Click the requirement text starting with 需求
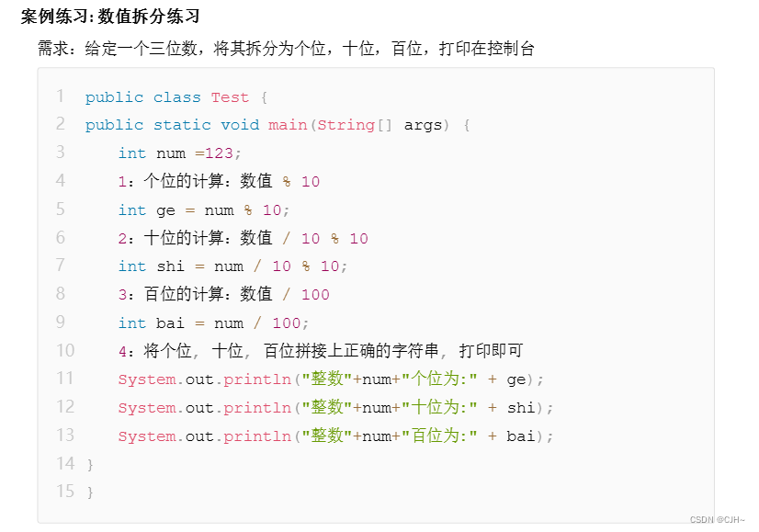 [x=286, y=49]
